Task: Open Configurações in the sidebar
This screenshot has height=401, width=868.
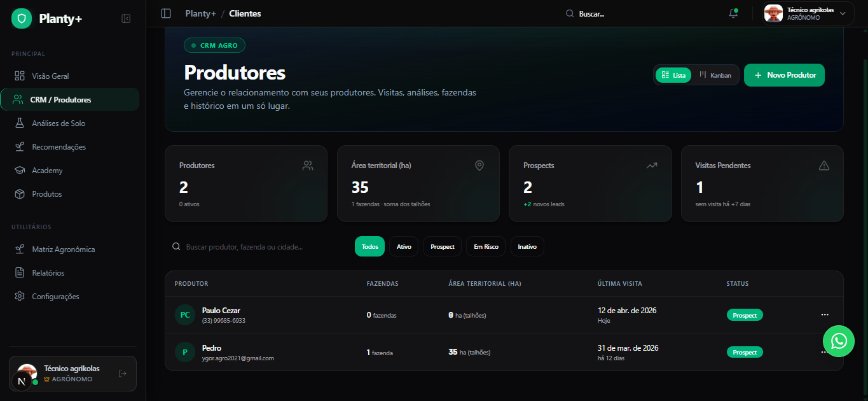Action: [55, 297]
